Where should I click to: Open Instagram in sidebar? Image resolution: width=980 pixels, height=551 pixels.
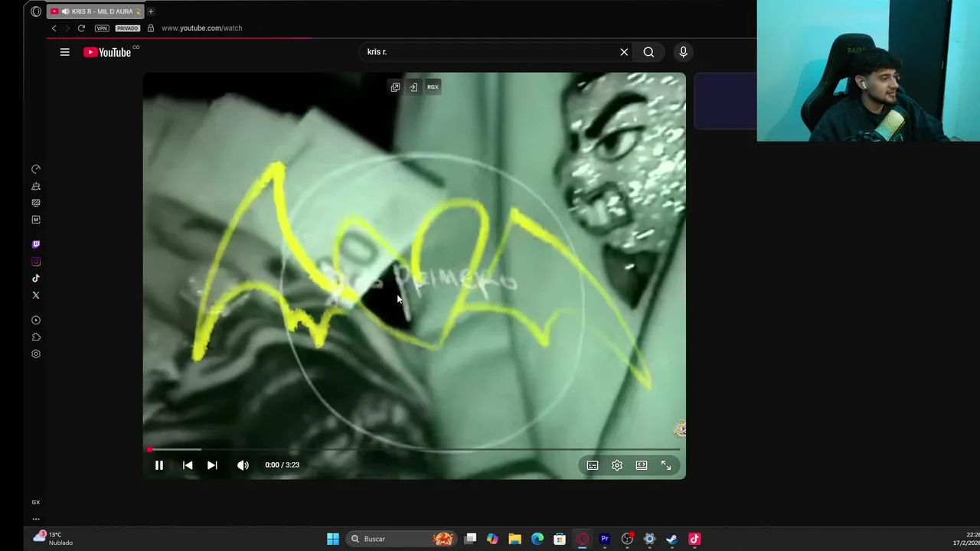coord(36,262)
